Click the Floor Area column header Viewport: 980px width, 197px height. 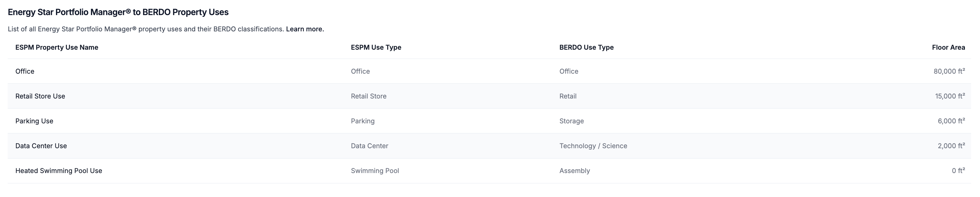click(948, 47)
